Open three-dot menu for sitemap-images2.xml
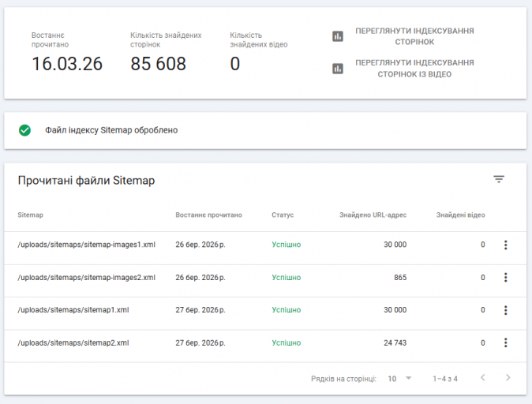The width and height of the screenshot is (532, 404). tap(506, 278)
